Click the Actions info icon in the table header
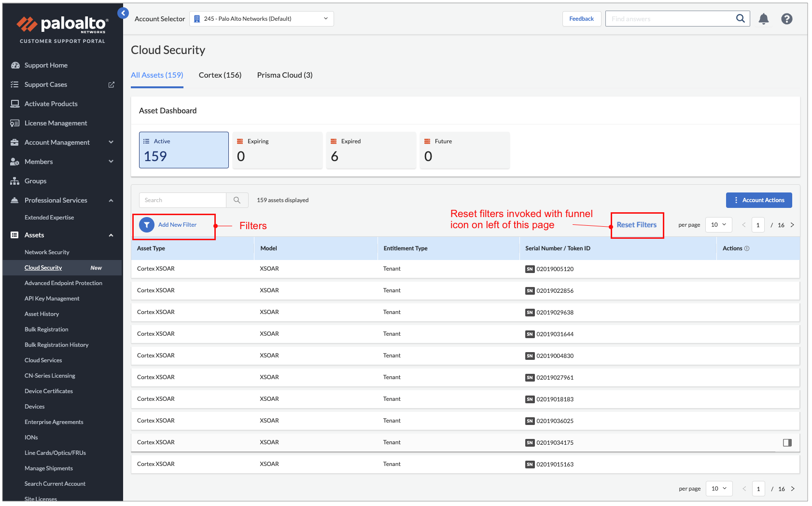Image resolution: width=812 pixels, height=506 pixels. pos(747,248)
